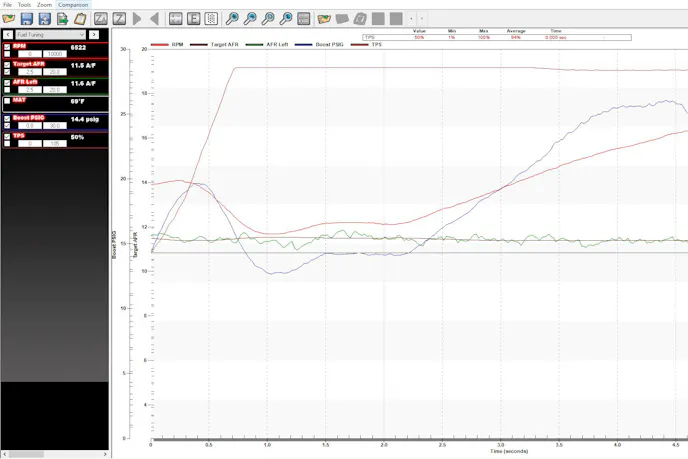This screenshot has width=688, height=459.
Task: Click the play reverse triangle icon
Action: 154,19
